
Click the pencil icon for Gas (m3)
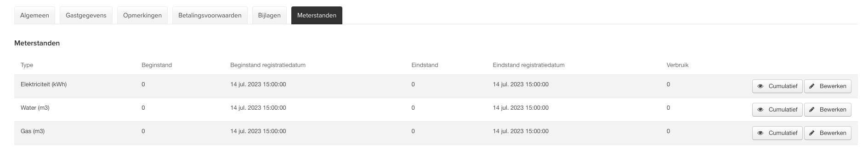click(812, 133)
